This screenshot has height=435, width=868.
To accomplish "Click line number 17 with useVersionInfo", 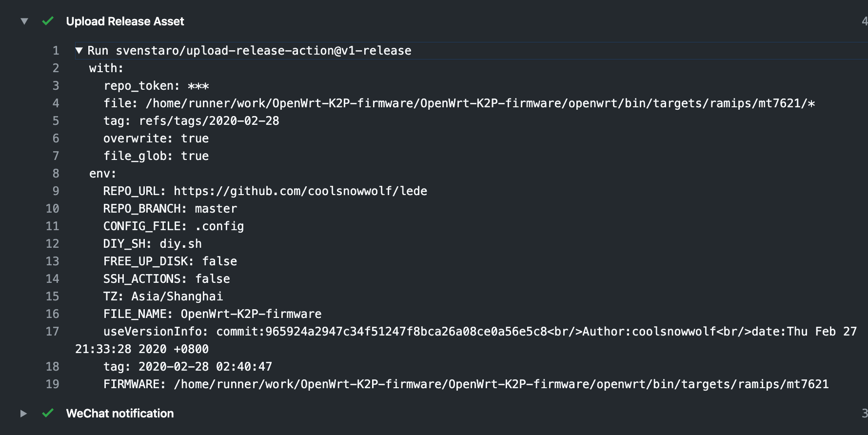I will (52, 331).
